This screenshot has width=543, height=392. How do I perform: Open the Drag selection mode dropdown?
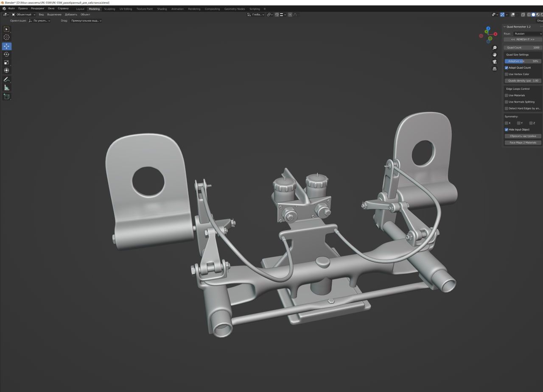tap(86, 20)
